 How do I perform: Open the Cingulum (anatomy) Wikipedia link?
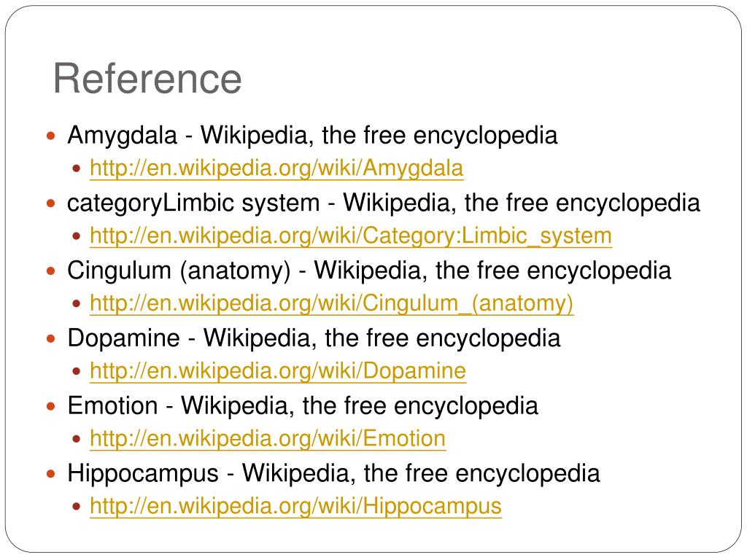tap(332, 303)
